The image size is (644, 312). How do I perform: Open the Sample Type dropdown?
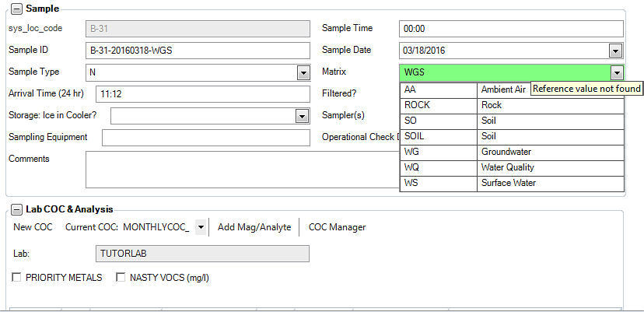[x=303, y=72]
